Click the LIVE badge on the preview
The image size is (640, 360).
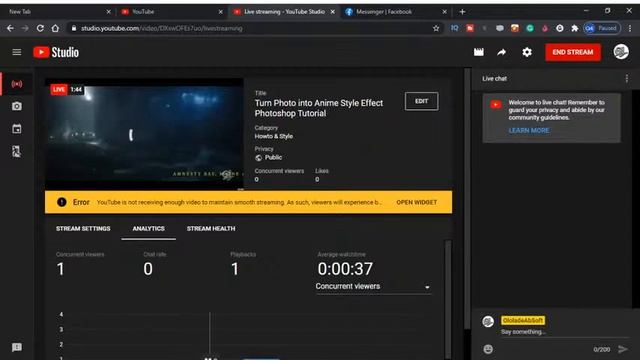(x=59, y=89)
